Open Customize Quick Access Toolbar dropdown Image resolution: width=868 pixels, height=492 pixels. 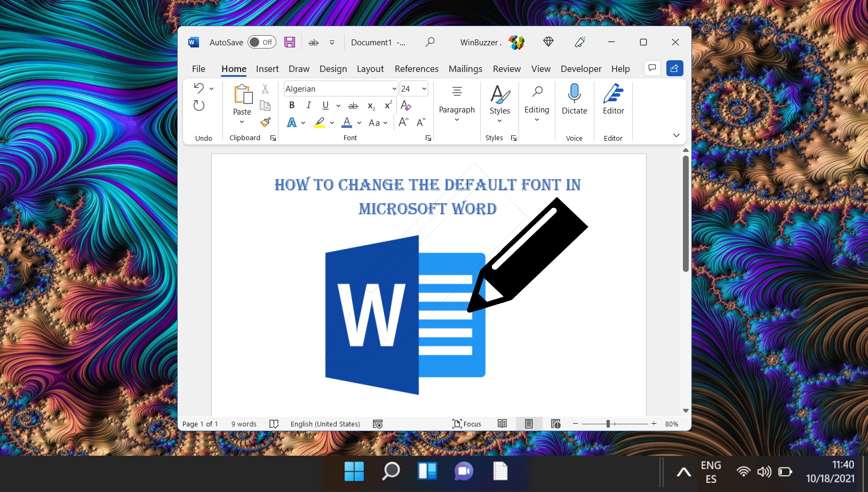tap(332, 42)
